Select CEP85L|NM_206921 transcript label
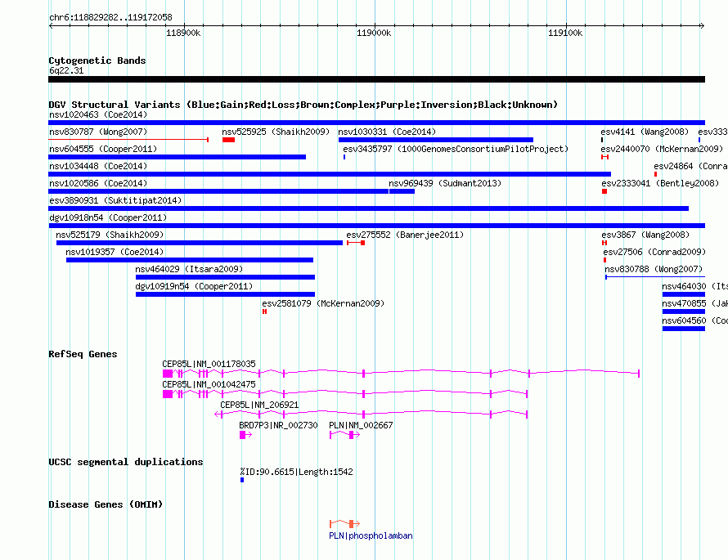 coord(259,405)
